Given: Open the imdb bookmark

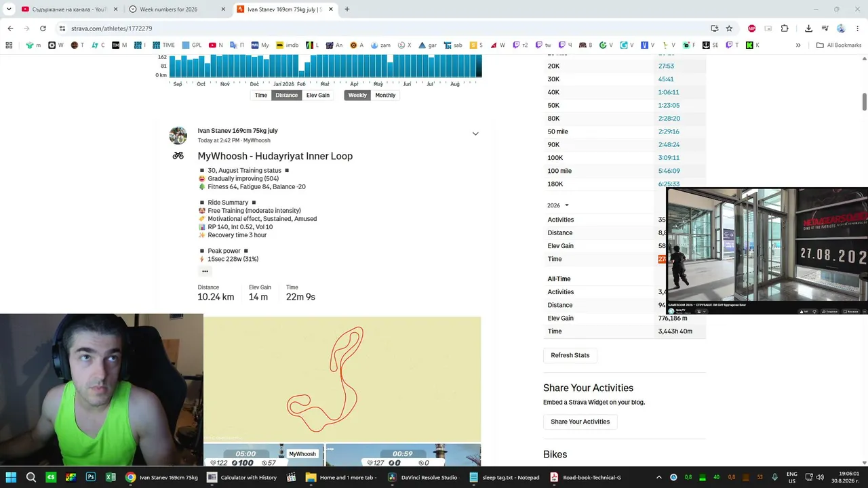Looking at the screenshot, I should 288,45.
